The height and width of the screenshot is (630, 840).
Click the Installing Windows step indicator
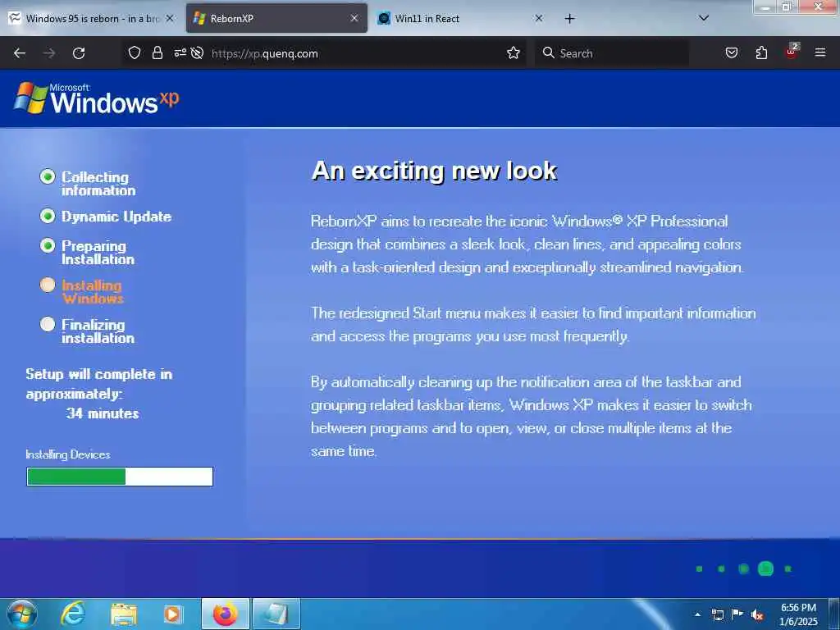pyautogui.click(x=48, y=285)
